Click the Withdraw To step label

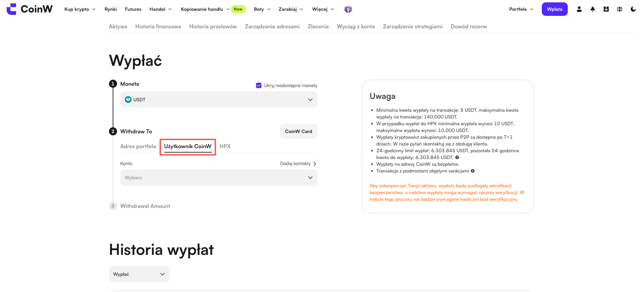(136, 132)
